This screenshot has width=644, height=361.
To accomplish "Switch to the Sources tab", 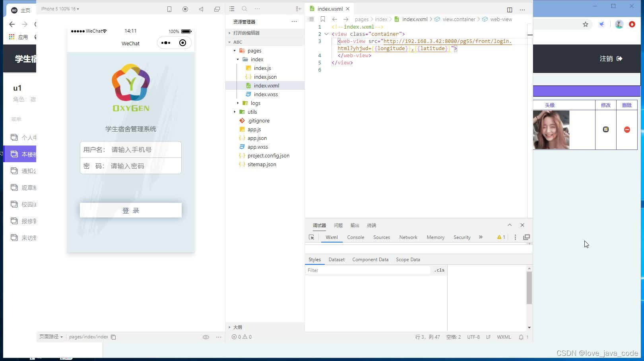I will [x=382, y=237].
